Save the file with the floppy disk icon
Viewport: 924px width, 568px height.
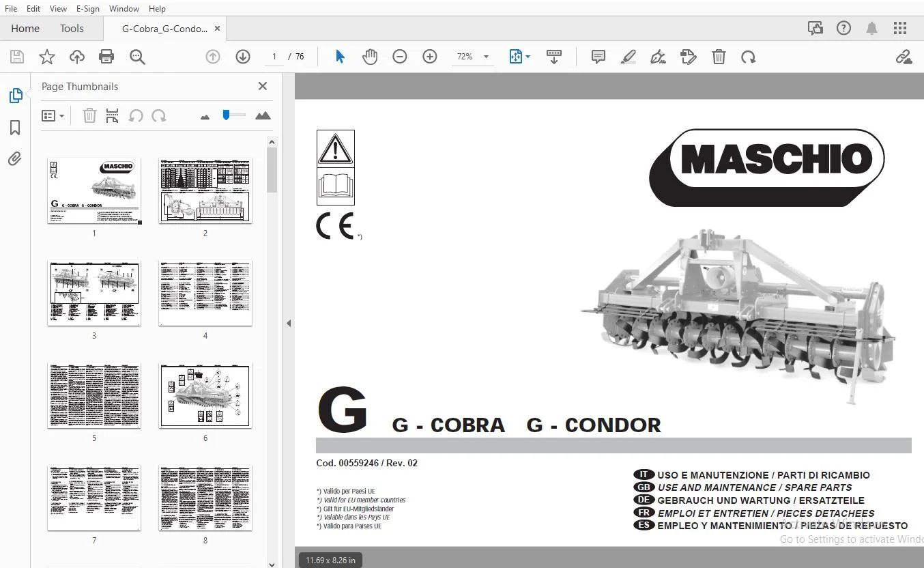coord(17,57)
